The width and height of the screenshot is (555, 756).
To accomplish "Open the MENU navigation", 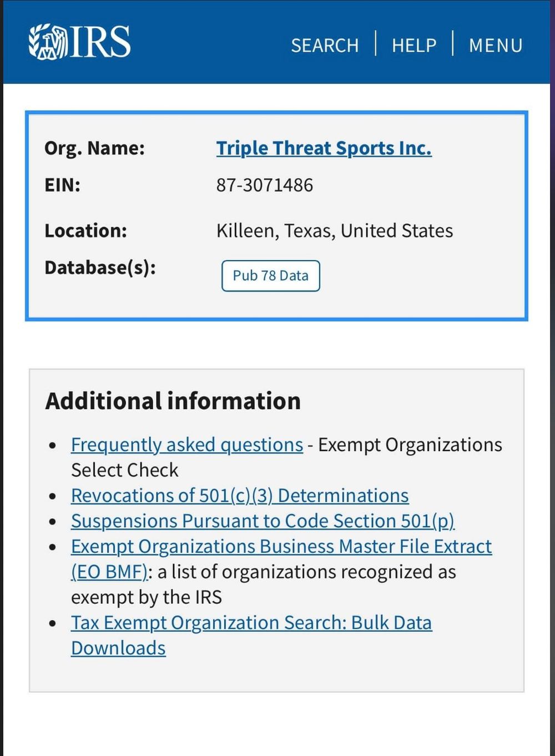I will 496,45.
